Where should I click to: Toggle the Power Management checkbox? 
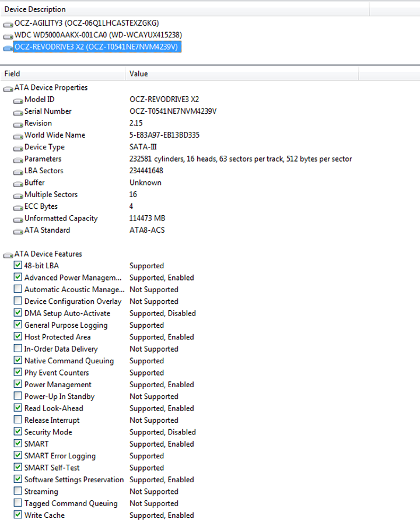click(17, 384)
